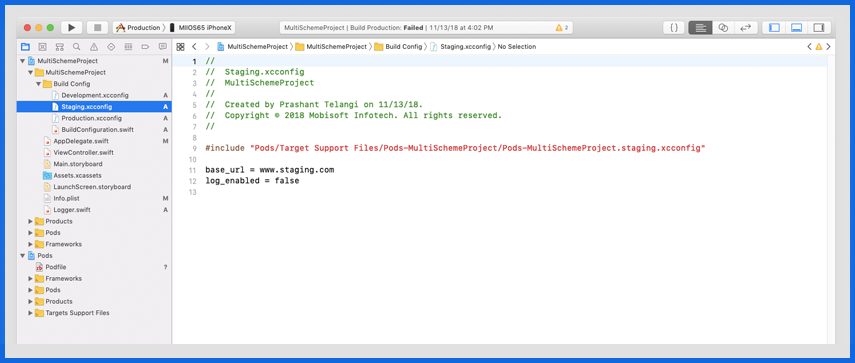The height and width of the screenshot is (363, 855).
Task: Run the project with the Play button
Action: [x=71, y=28]
